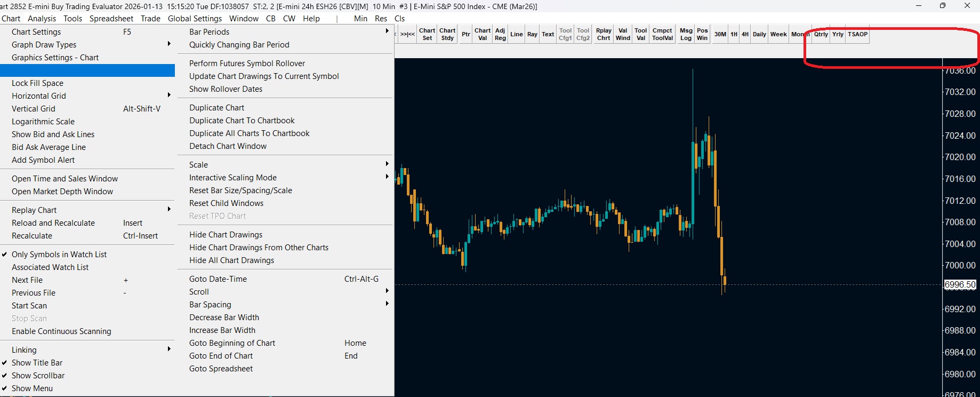The image size is (980, 397).
Task: Expand the Linking submenu
Action: (x=87, y=350)
